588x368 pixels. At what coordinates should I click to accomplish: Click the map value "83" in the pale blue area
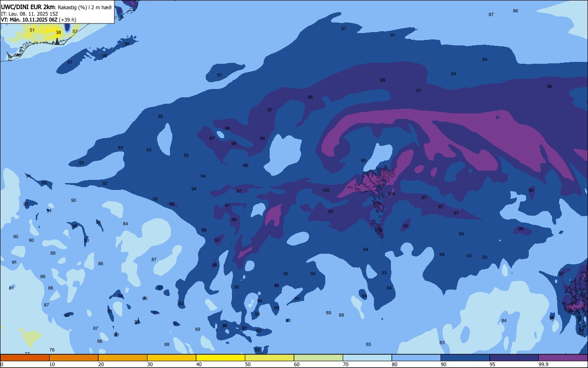pyautogui.click(x=442, y=343)
